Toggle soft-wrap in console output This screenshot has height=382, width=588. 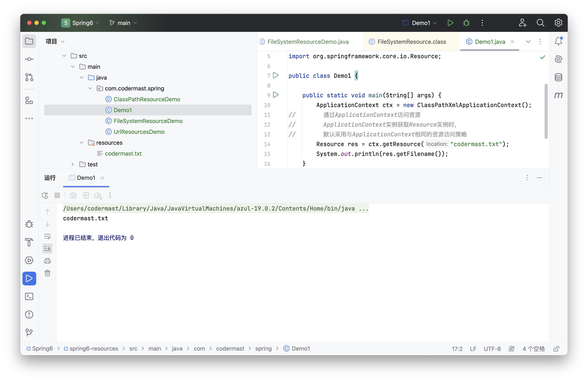(x=47, y=236)
